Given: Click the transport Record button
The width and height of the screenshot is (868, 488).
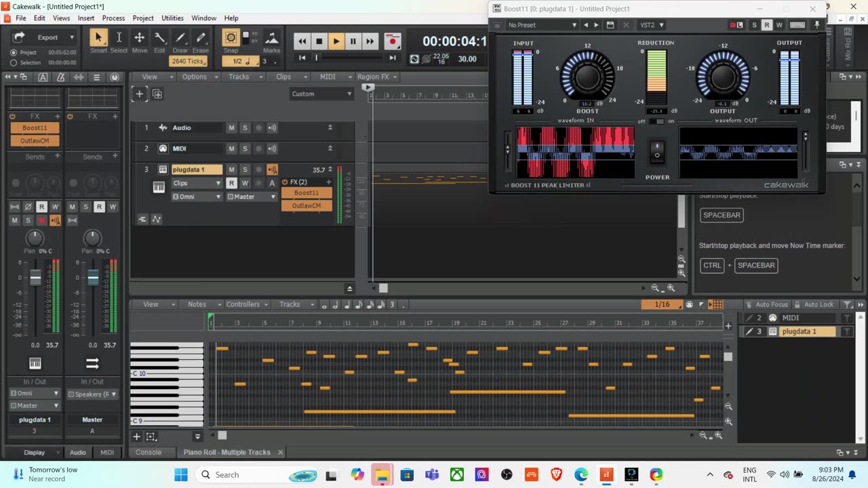Looking at the screenshot, I should 392,41.
